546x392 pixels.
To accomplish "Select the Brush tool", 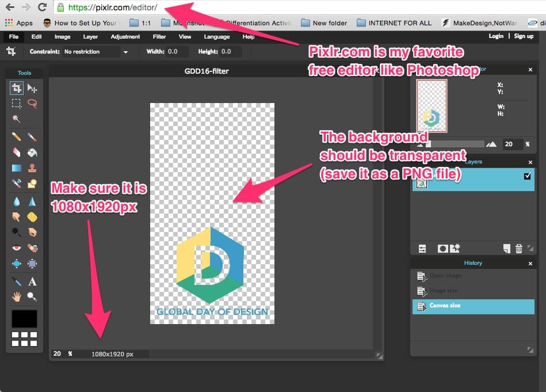I will [32, 136].
